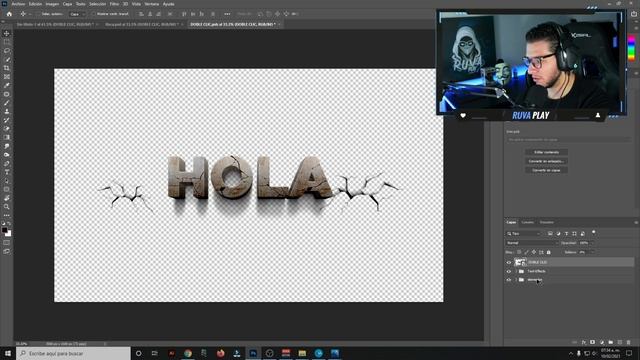Image resolution: width=640 pixels, height=360 pixels.
Task: Click the Windows search box in taskbar
Action: click(73, 353)
